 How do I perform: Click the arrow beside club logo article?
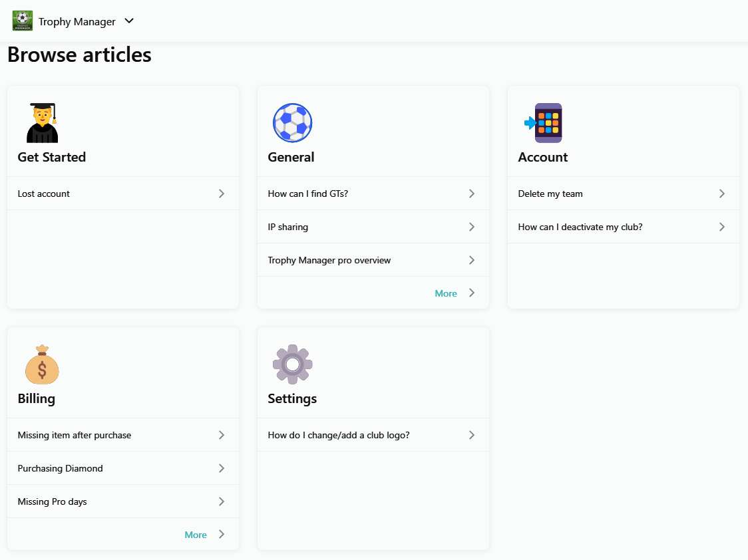(x=471, y=435)
